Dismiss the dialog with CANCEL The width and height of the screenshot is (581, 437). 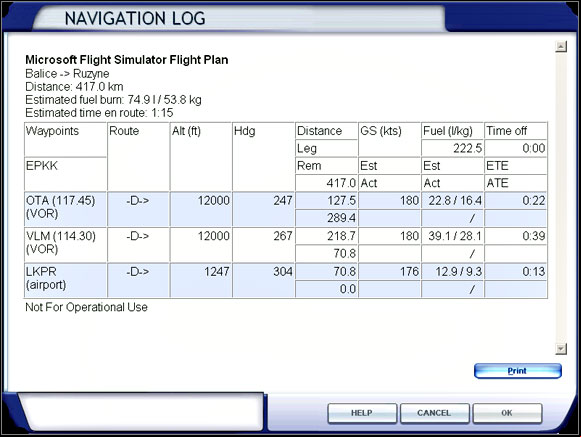(434, 413)
